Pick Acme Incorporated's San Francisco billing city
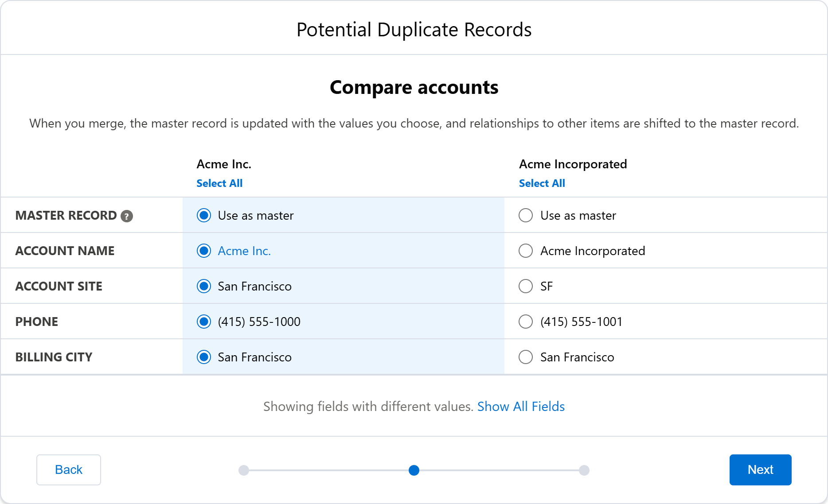The height and width of the screenshot is (504, 828). click(525, 357)
